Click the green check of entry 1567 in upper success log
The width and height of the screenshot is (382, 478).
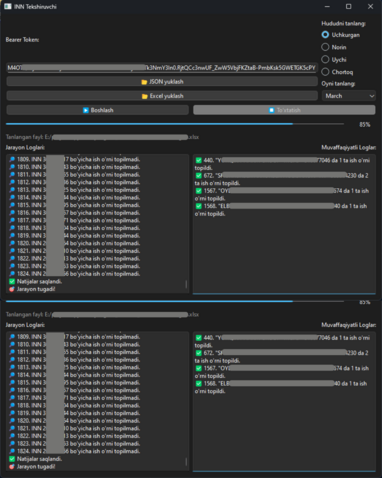(199, 191)
